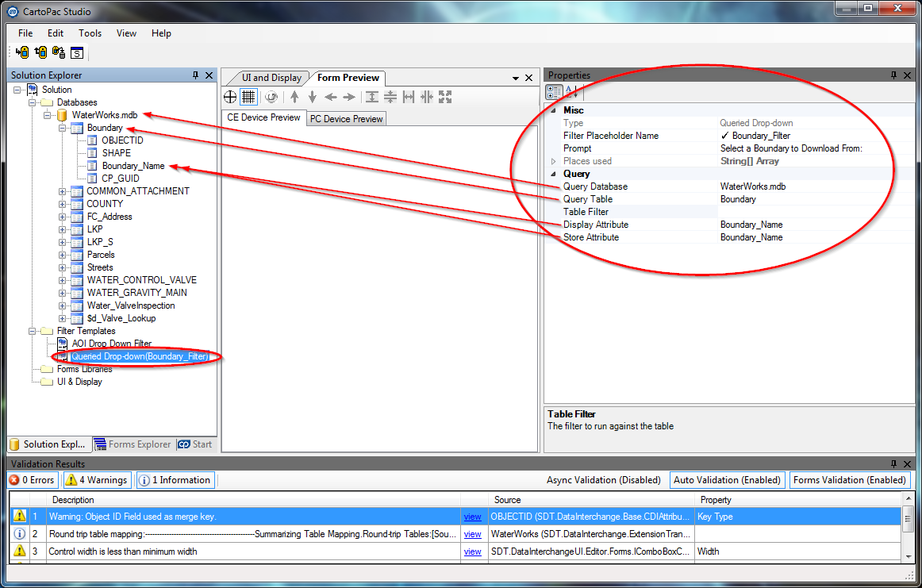Select the AOI Drop Down Filter template

(x=112, y=344)
